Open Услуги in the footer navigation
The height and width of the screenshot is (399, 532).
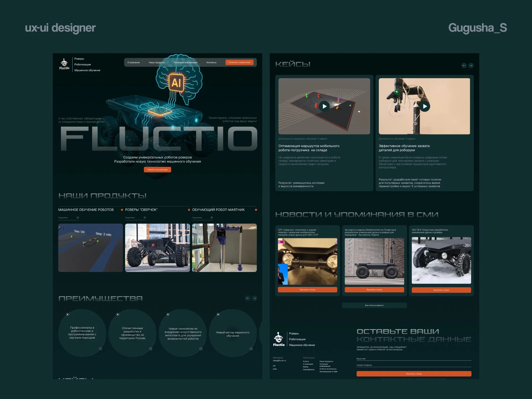coord(306,361)
